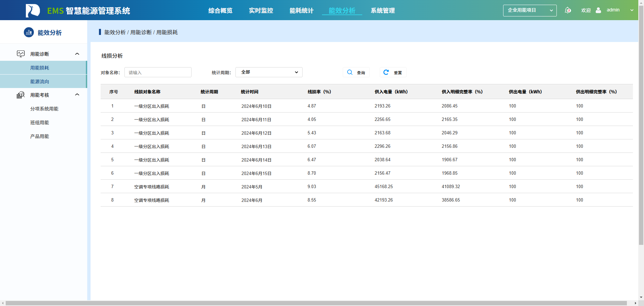644x306 pixels.
Task: Open 能源流向 in the sidebar
Action: pyautogui.click(x=43, y=81)
